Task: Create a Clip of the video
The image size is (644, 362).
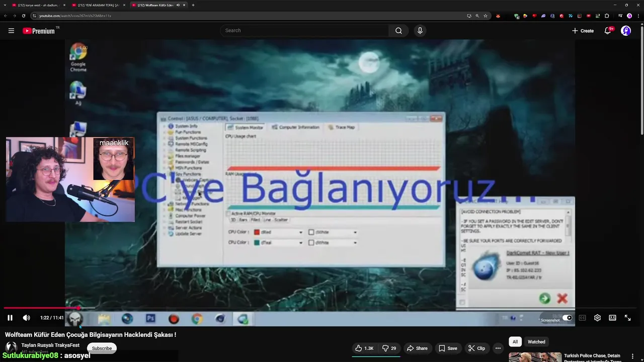Action: 476,348
